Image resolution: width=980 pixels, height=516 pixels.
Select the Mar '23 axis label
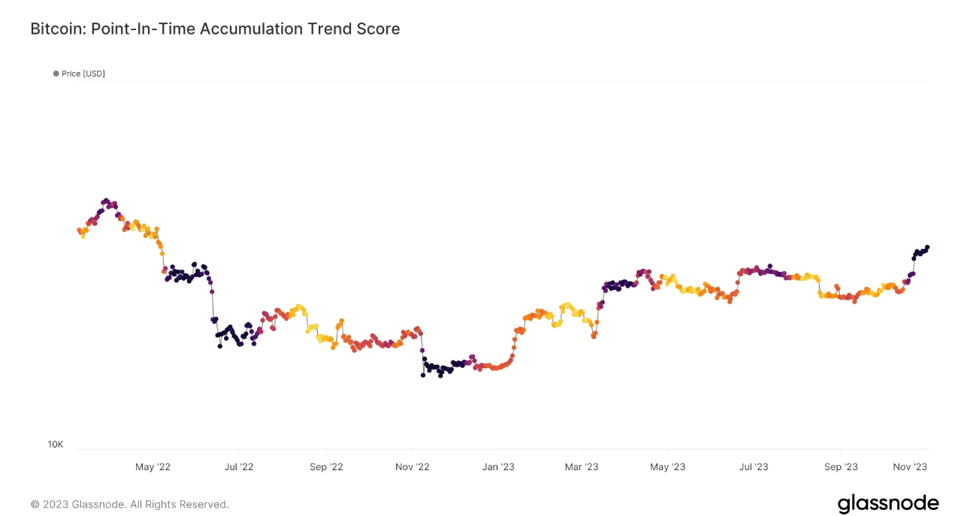click(582, 467)
